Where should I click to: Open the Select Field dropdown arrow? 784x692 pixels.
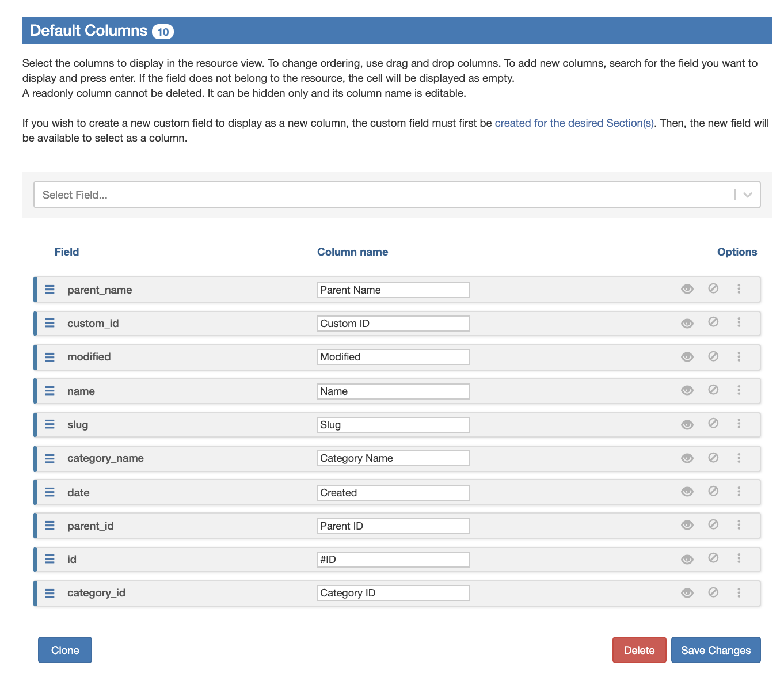(x=747, y=195)
